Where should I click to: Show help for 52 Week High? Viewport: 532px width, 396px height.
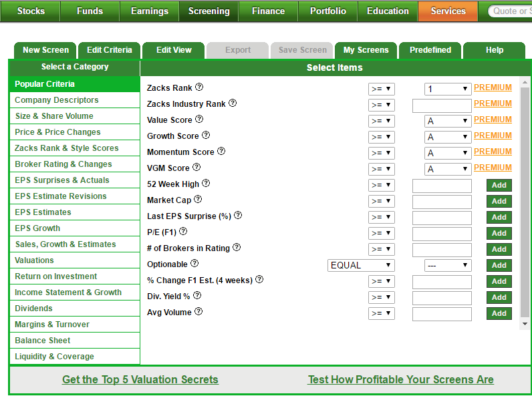click(206, 184)
